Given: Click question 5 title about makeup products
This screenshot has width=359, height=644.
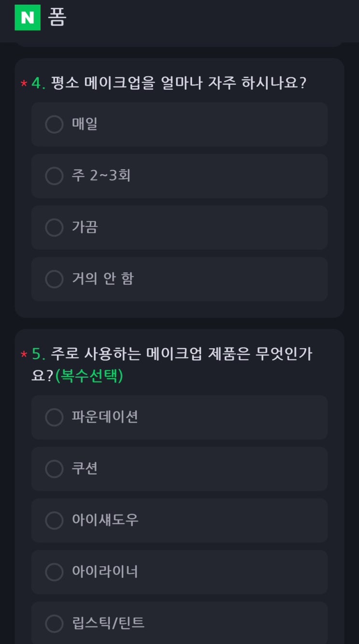Looking at the screenshot, I should point(181,354).
